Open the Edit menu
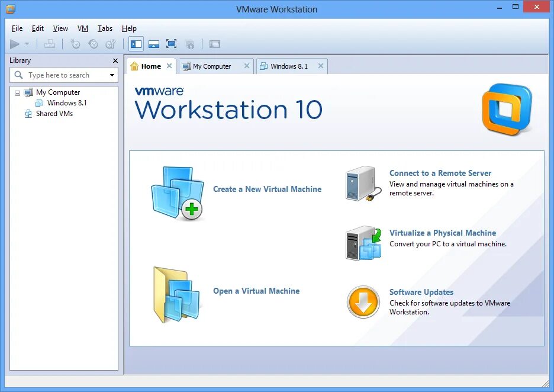Image resolution: width=554 pixels, height=392 pixels. 38,28
